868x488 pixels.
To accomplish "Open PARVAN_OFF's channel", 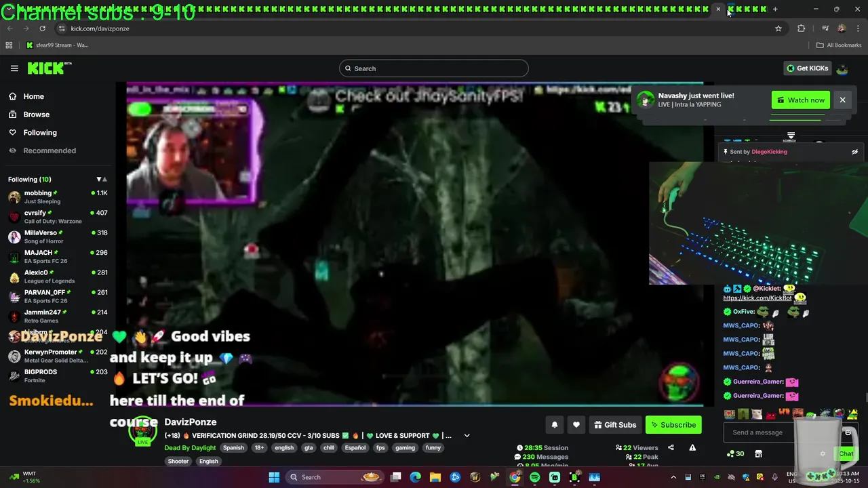I will pyautogui.click(x=58, y=296).
